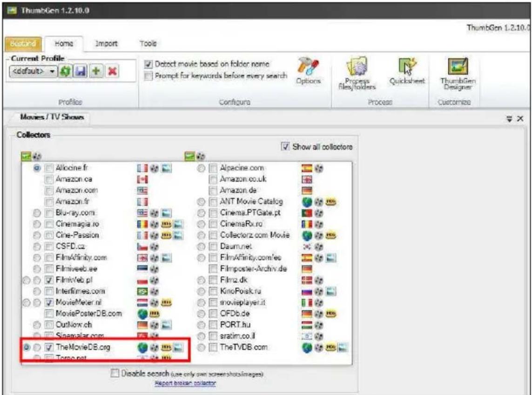Toggle Detect movie based on folder name
532x395 pixels.
click(x=148, y=64)
